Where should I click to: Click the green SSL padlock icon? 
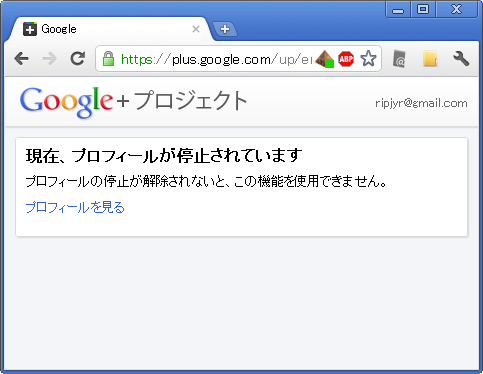[108, 59]
